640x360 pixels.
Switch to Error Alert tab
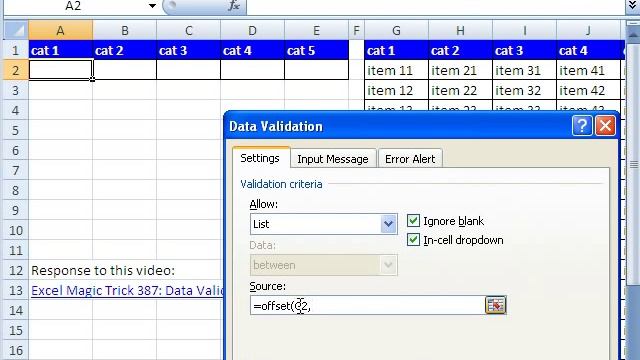pyautogui.click(x=410, y=159)
